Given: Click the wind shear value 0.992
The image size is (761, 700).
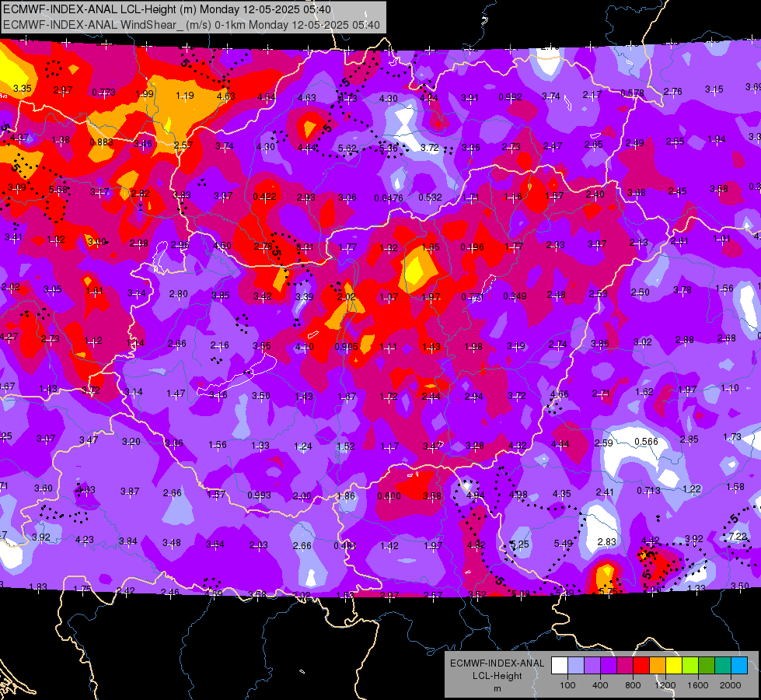Looking at the screenshot, I should tap(510, 97).
